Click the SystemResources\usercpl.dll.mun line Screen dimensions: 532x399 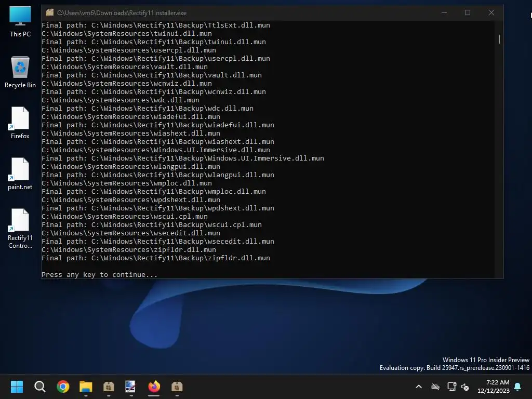pos(129,50)
